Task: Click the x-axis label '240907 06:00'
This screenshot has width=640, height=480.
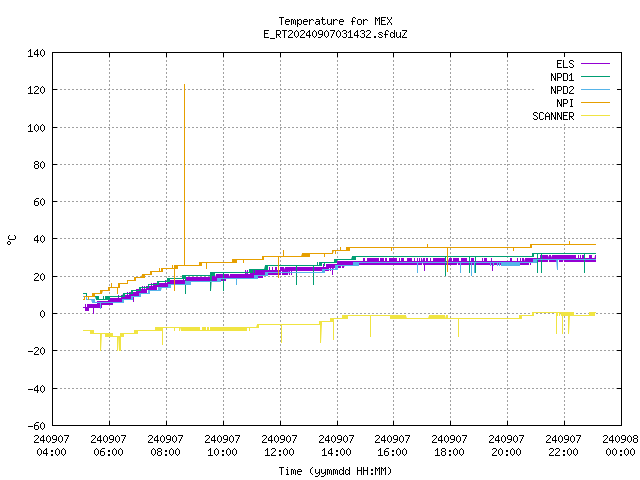Action: point(109,446)
